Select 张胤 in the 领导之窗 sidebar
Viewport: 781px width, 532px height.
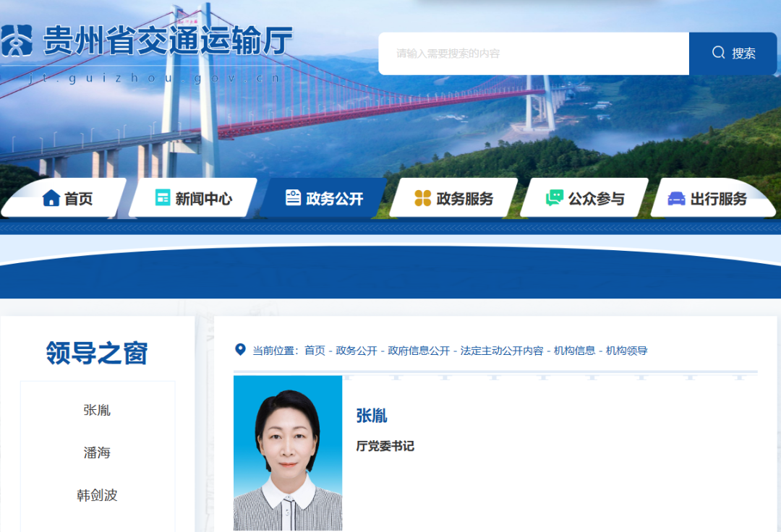click(97, 410)
